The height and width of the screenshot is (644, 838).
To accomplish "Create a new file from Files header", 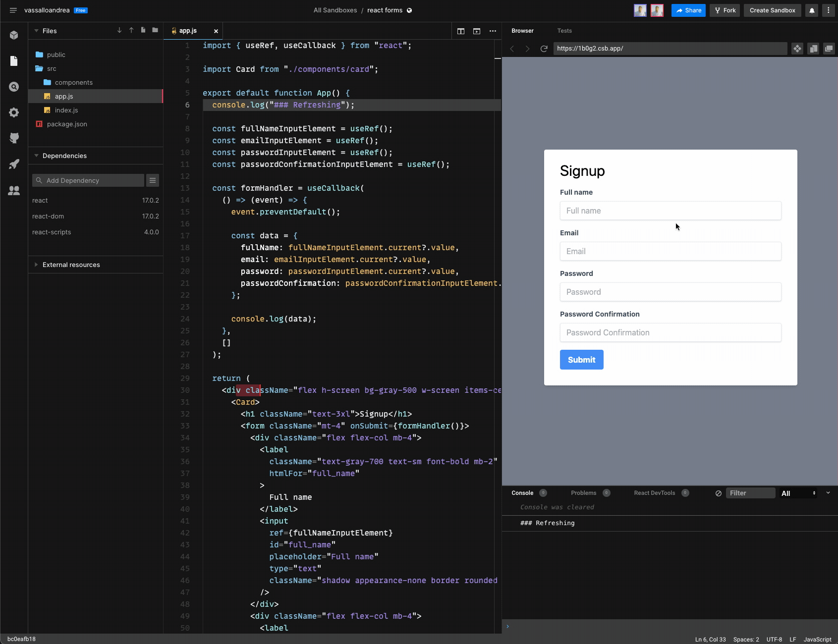I will [x=143, y=30].
